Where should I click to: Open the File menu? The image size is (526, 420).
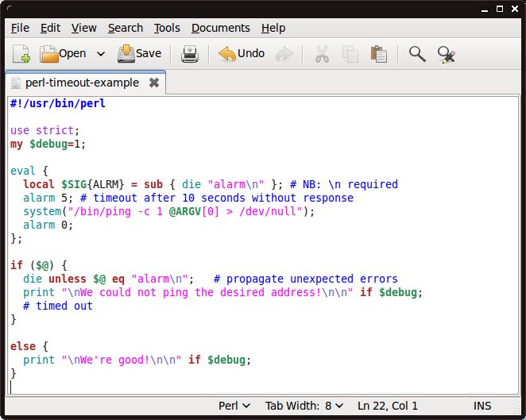coord(20,28)
